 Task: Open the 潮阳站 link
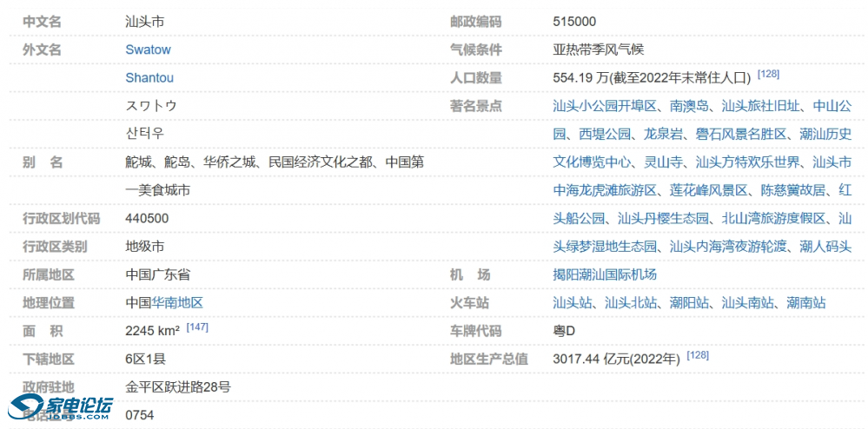(x=689, y=303)
